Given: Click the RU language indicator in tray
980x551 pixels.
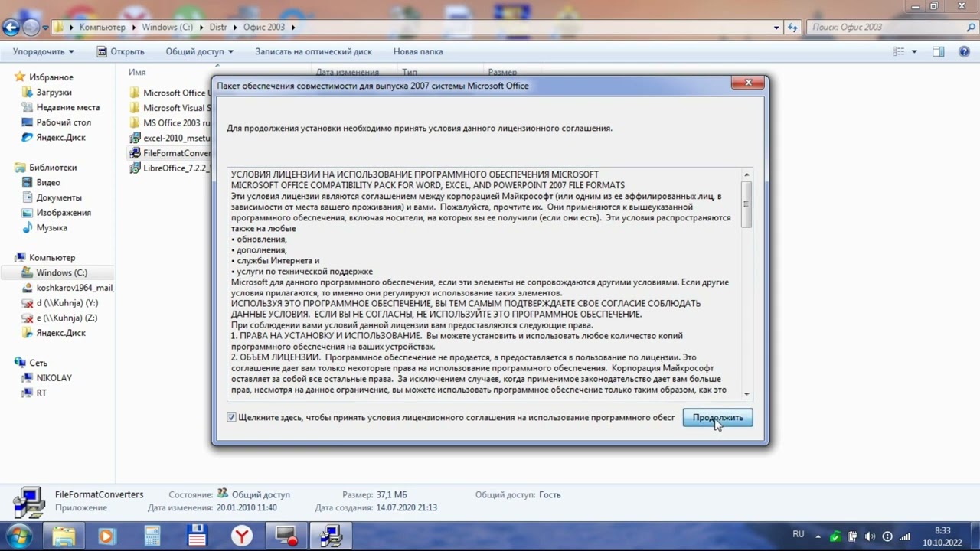Looking at the screenshot, I should click(x=799, y=534).
